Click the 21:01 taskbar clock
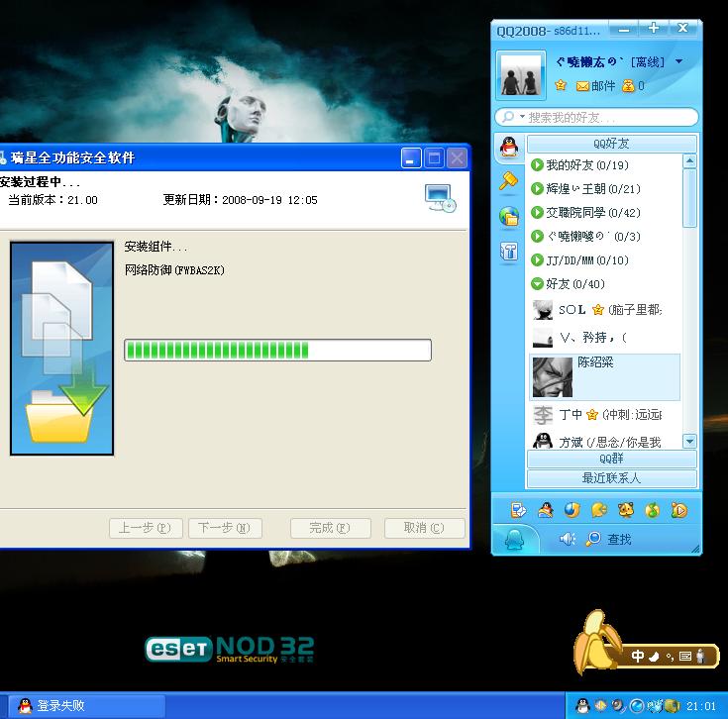 click(x=701, y=706)
